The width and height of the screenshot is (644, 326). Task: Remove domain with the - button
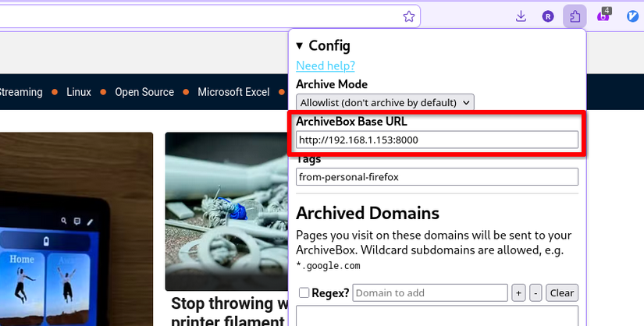coord(535,292)
